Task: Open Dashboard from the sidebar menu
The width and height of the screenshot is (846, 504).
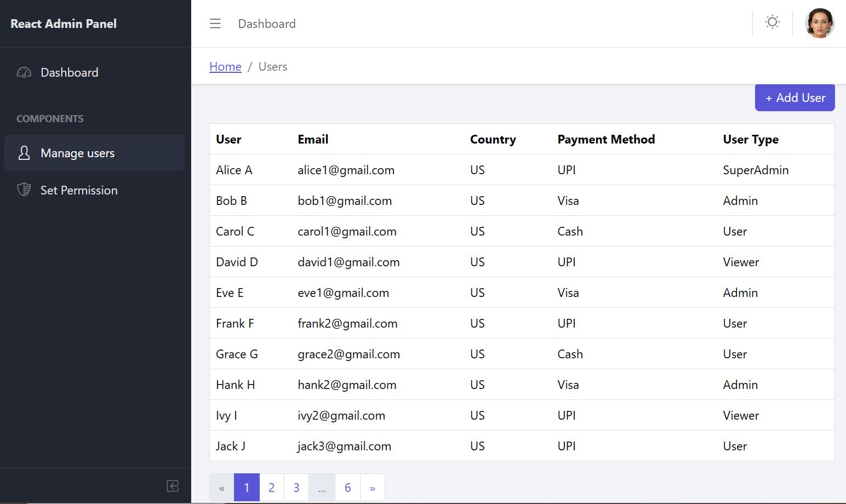Action: [69, 72]
